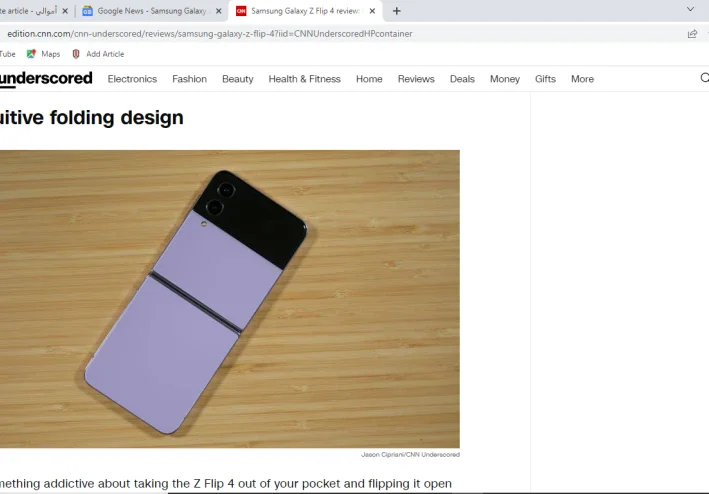The image size is (709, 494).
Task: Click the Jason Cipriani photo credit
Action: pyautogui.click(x=411, y=454)
